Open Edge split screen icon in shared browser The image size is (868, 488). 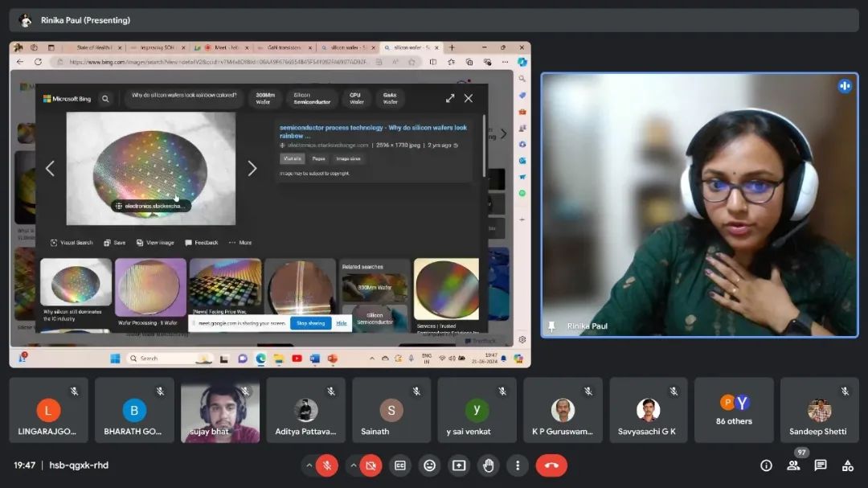433,62
